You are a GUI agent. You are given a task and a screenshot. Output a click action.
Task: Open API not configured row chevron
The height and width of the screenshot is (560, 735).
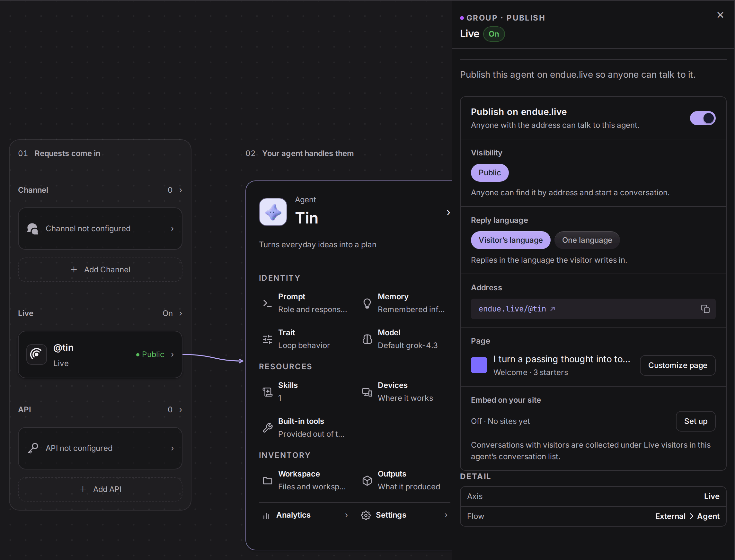coord(173,448)
